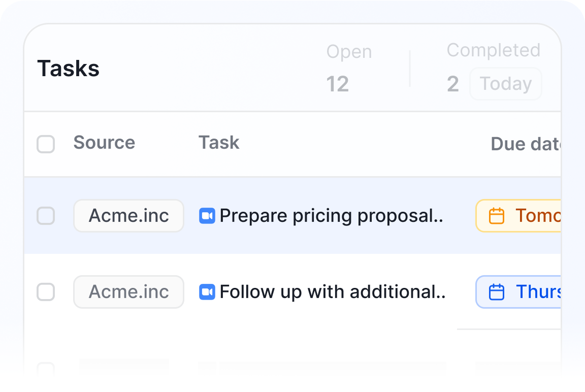The width and height of the screenshot is (585, 392).
Task: Click the Acme.inc tag in the first row
Action: [x=128, y=216]
